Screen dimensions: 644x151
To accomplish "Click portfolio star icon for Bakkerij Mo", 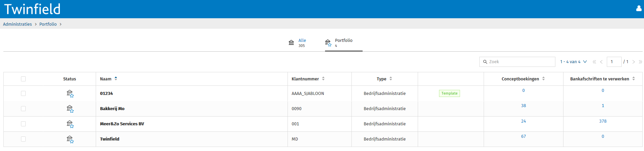I will pyautogui.click(x=70, y=109).
